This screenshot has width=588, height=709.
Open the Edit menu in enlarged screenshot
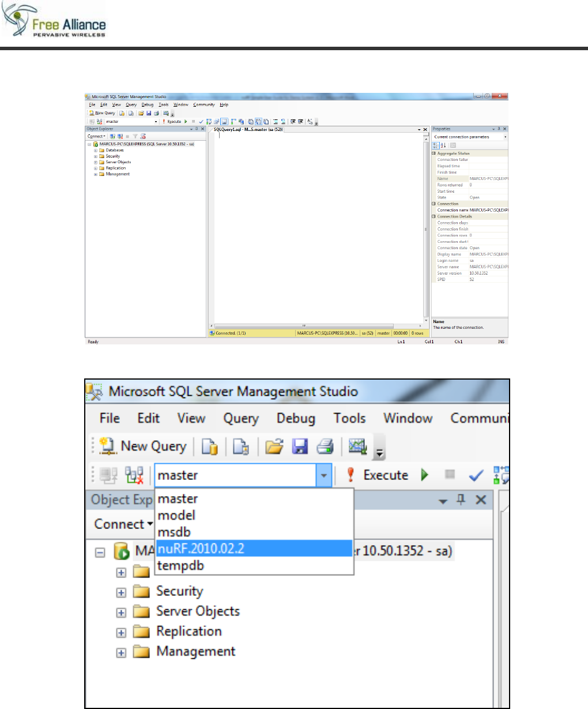click(x=148, y=418)
